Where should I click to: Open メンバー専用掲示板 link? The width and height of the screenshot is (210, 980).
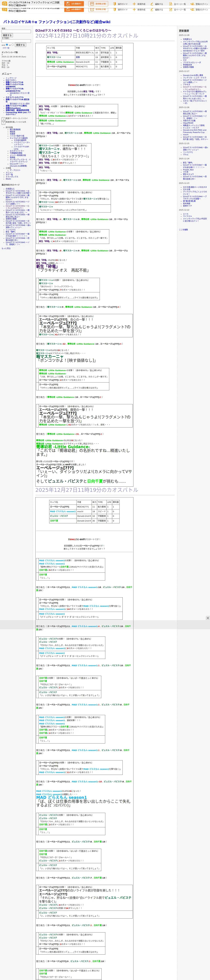point(18,155)
